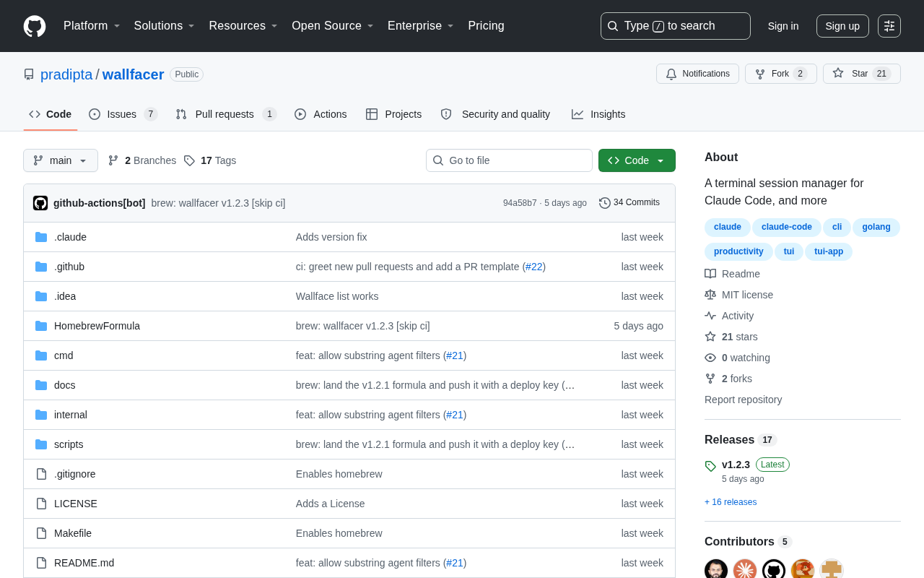Select the productivity topic tag
This screenshot has height=578, width=924.
738,251
